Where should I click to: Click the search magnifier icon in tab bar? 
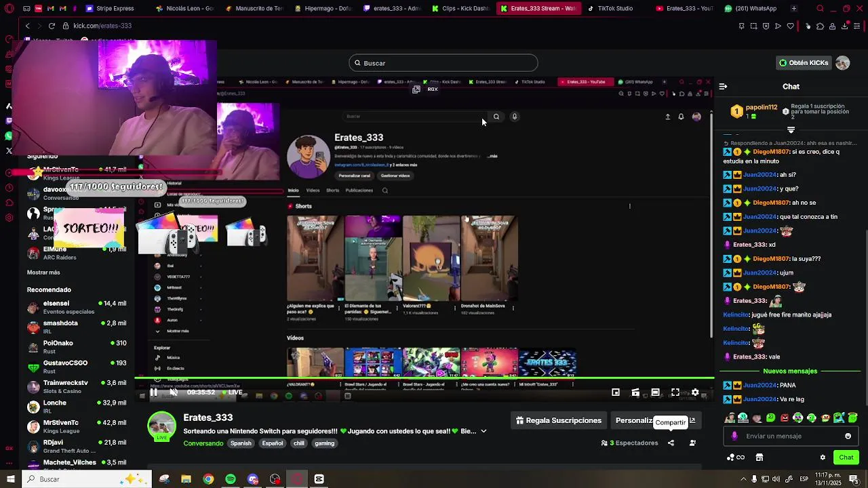point(820,9)
